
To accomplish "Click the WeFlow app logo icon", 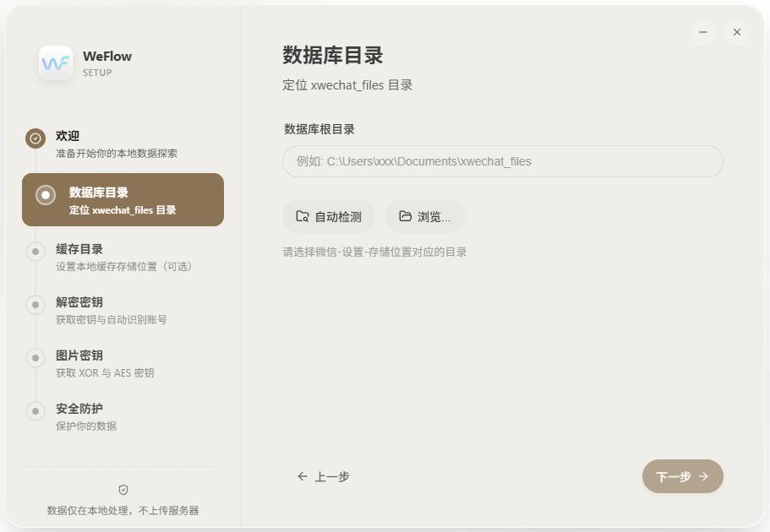I will click(56, 62).
